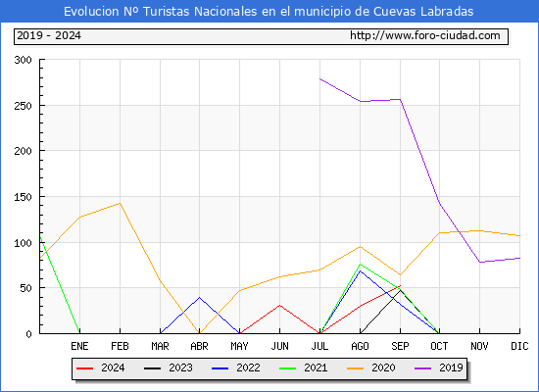Image resolution: width=539 pixels, height=392 pixels.
Task: Click the 2019 purple line's NOV low point
Action: [x=479, y=262]
